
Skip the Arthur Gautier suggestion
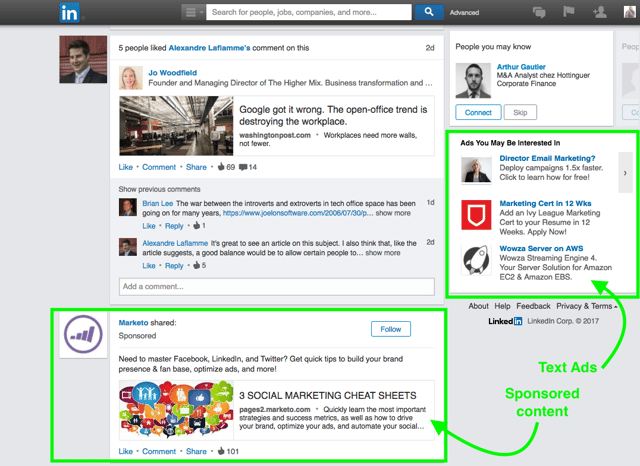point(520,112)
